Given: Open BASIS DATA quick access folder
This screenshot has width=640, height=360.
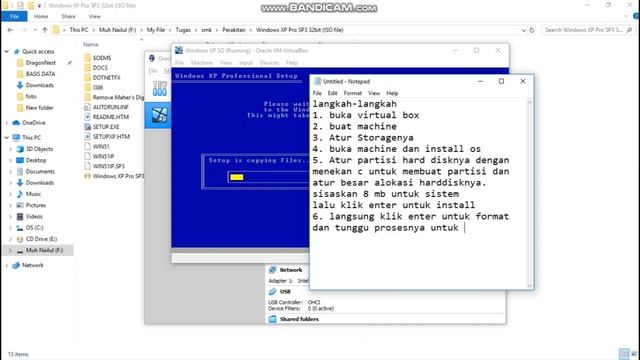Looking at the screenshot, I should [x=40, y=74].
